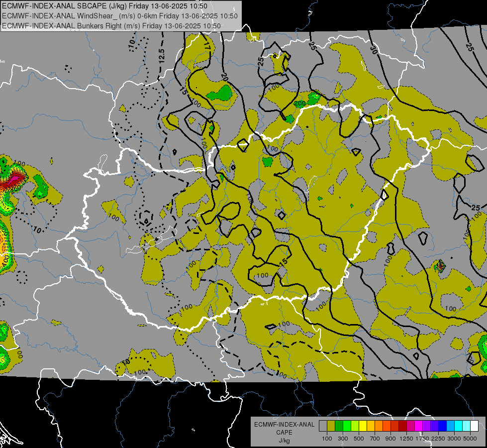Viewport: 487px width, 448px height.
Task: Click the 2250 label under the legend
Action: point(438,439)
